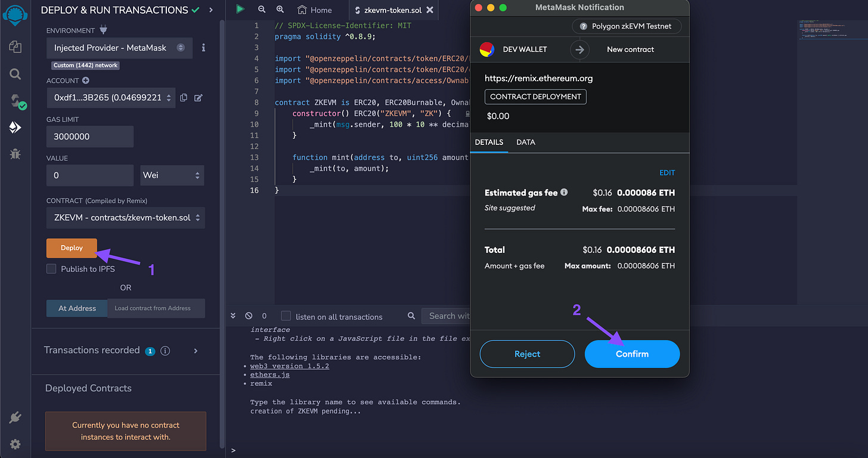Switch to the DATA tab in MetaMask

(526, 142)
